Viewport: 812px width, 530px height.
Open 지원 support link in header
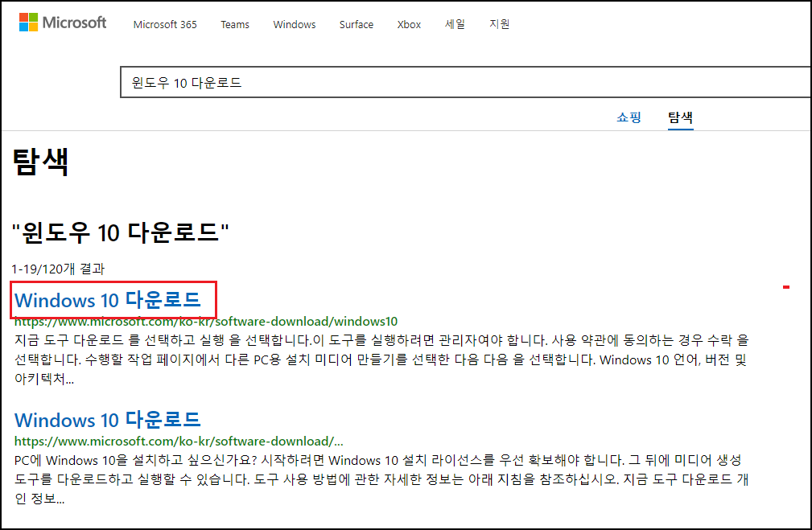[499, 24]
